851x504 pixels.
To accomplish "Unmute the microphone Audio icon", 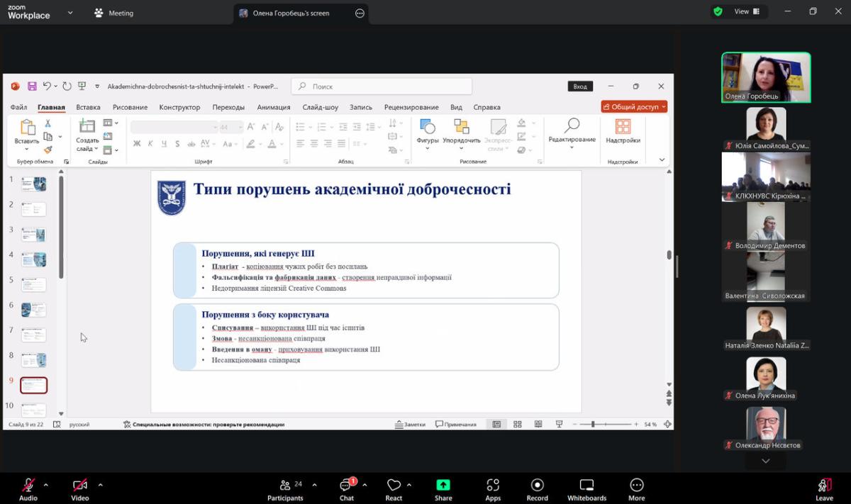I will point(28,486).
